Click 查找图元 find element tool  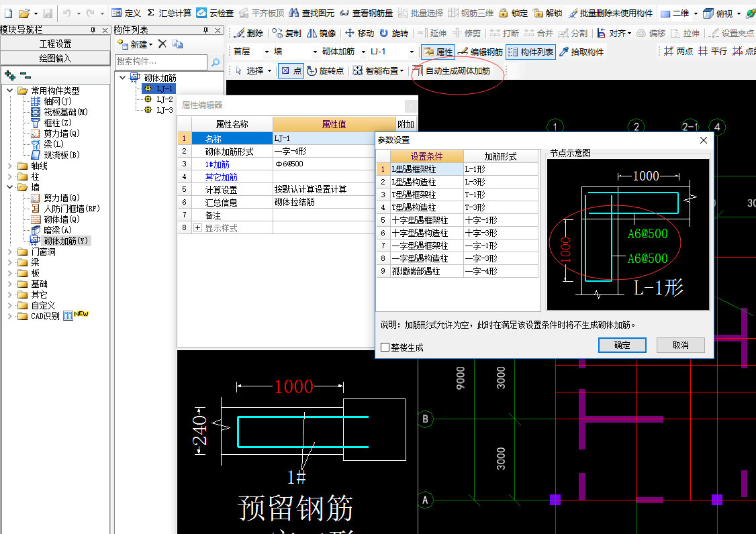pyautogui.click(x=312, y=13)
